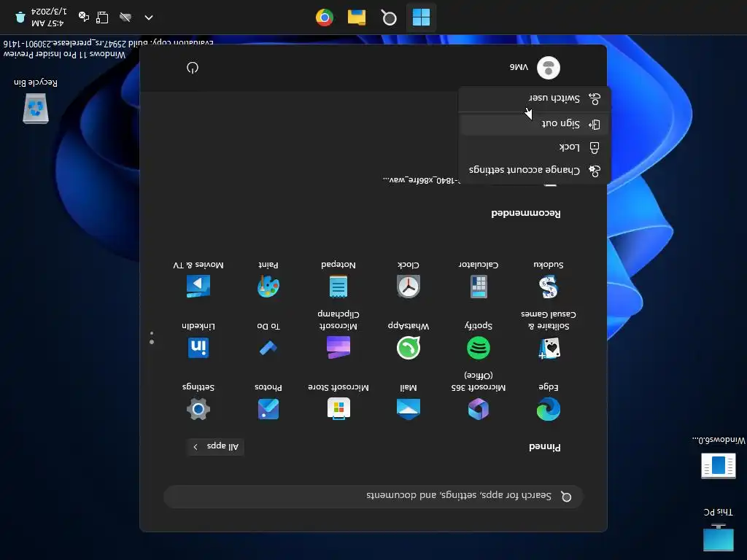Open the clock showing 4:57 AM
747x560 pixels.
(x=49, y=17)
